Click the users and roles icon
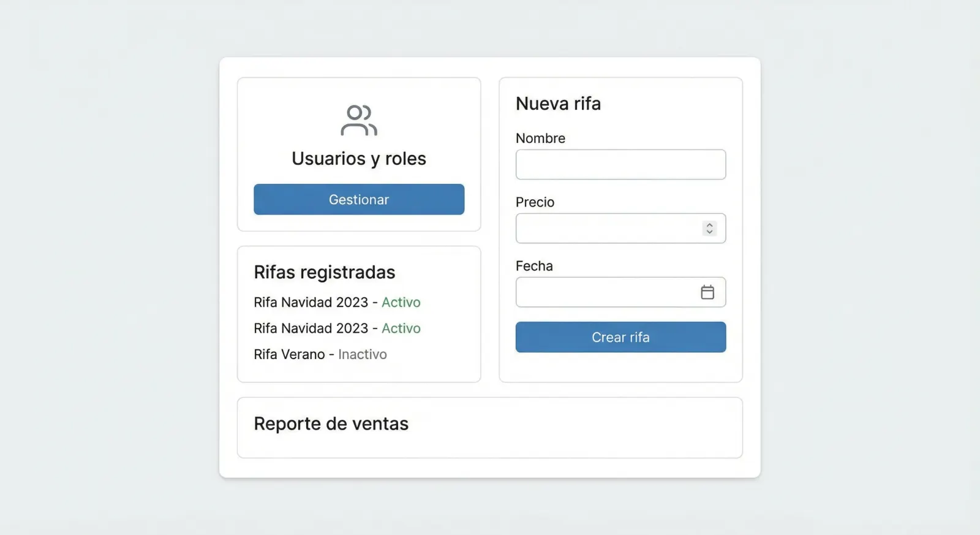 [x=359, y=121]
